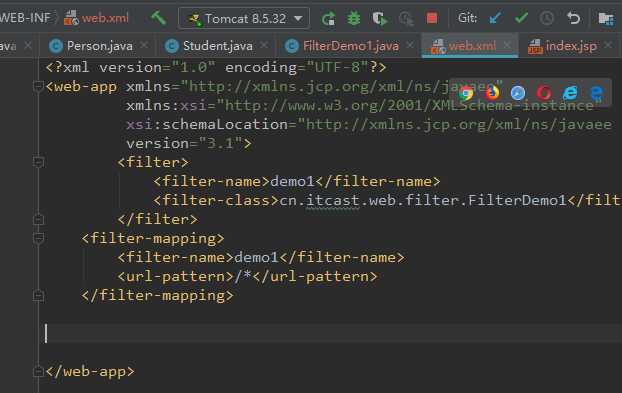
Task: Collapse the filter-mapping element fold marker
Action: click(38, 238)
